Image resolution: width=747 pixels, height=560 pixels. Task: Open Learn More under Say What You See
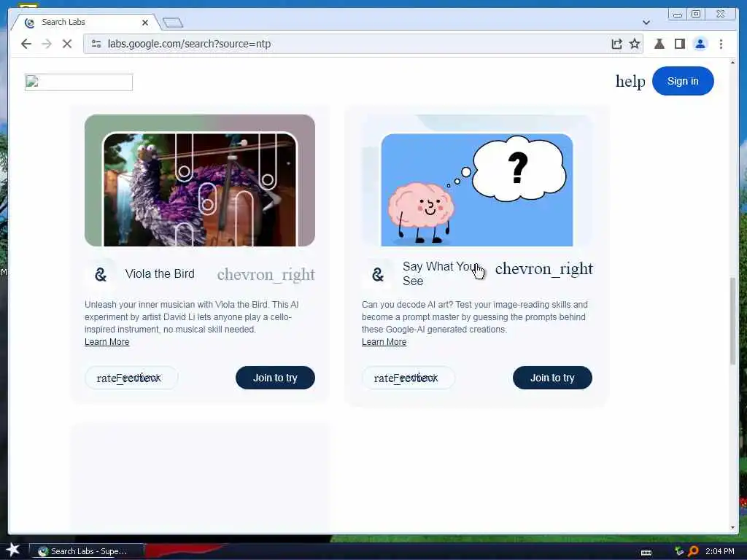[384, 342]
